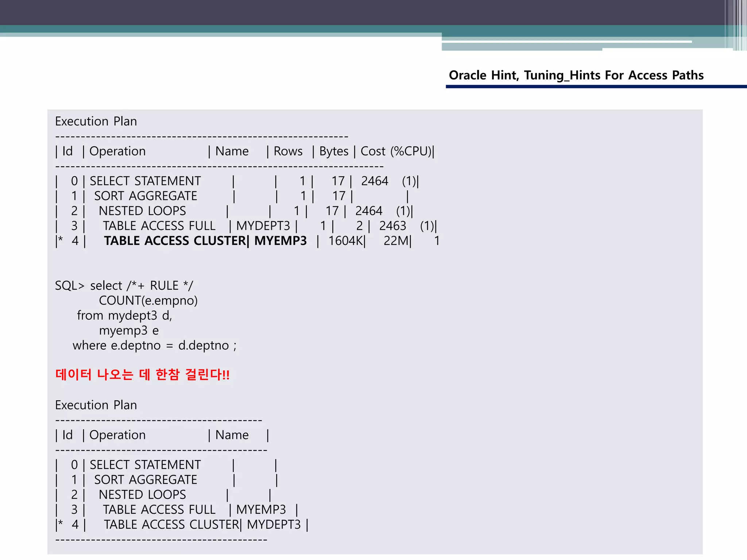Click the '2463' cost value
Viewport: 747px width, 560px height.
pos(392,226)
